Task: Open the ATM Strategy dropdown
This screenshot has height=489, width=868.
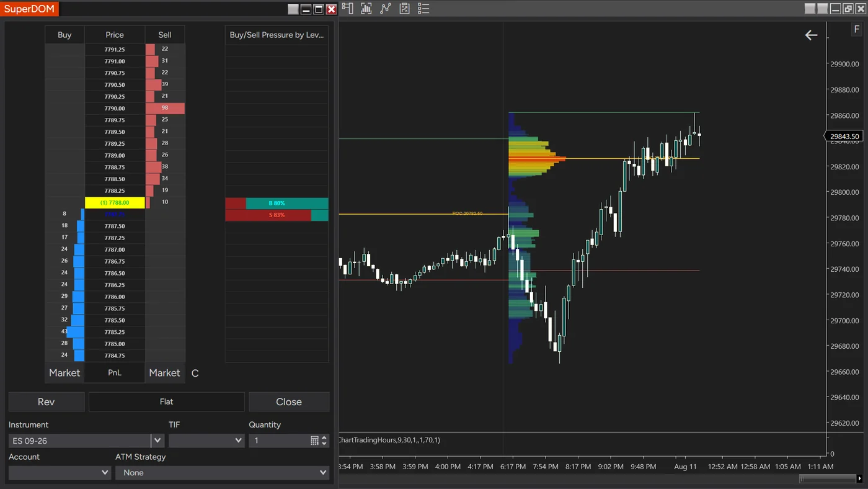Action: pos(222,473)
